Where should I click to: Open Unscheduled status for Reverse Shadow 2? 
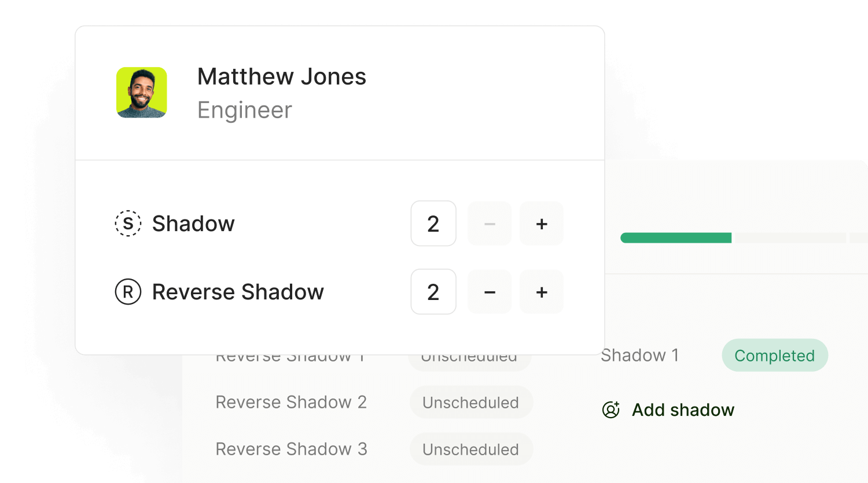(470, 402)
